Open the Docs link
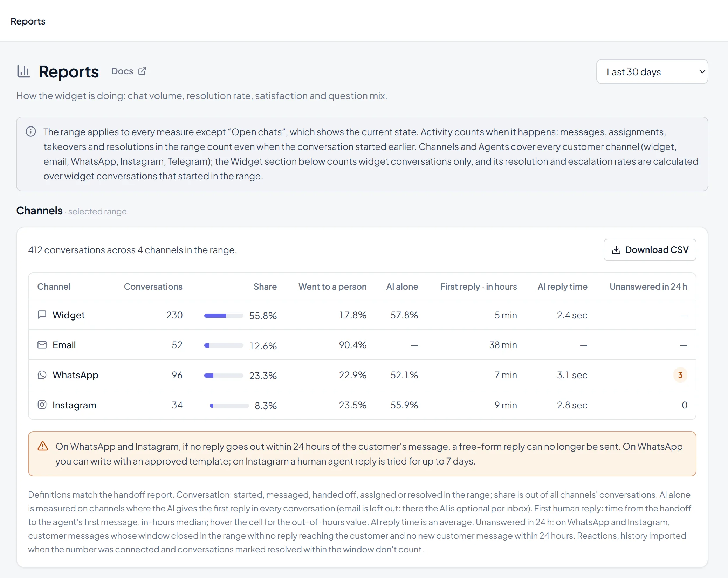Image resolution: width=728 pixels, height=578 pixels. click(x=129, y=71)
